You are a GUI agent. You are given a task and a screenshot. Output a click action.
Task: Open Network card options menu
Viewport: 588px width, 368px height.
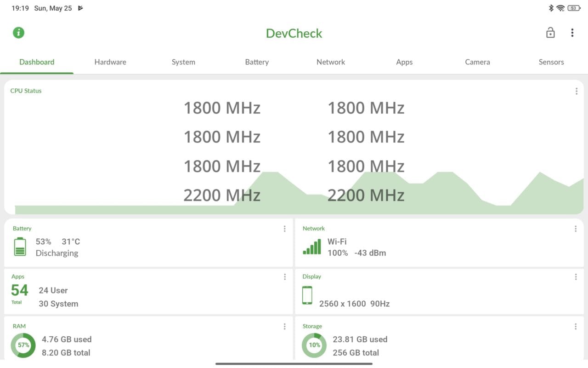576,229
